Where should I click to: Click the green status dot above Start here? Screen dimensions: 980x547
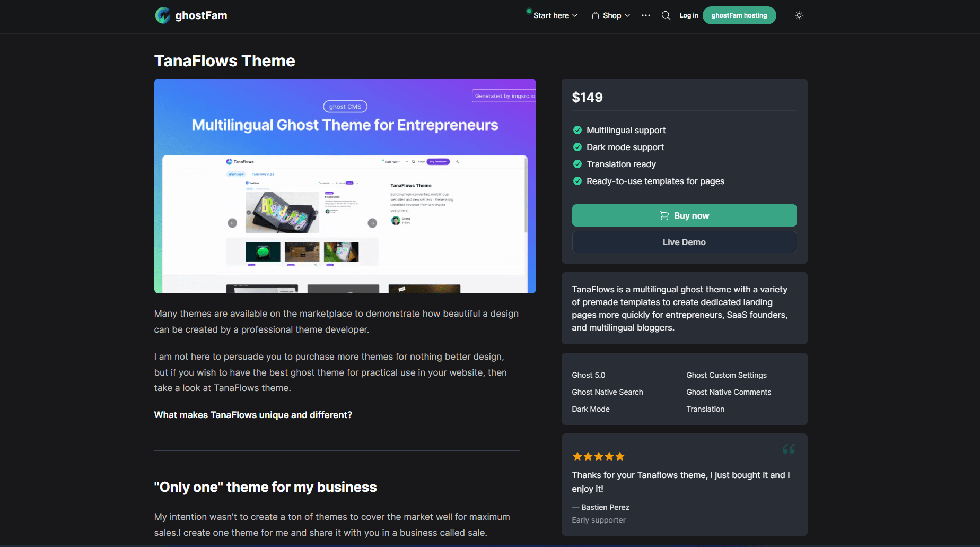(x=529, y=10)
